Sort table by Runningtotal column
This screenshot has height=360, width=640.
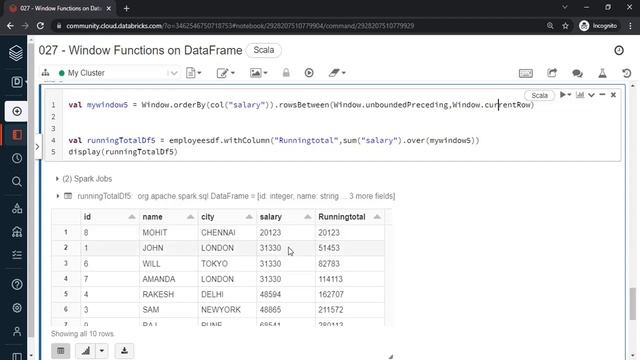point(377,217)
